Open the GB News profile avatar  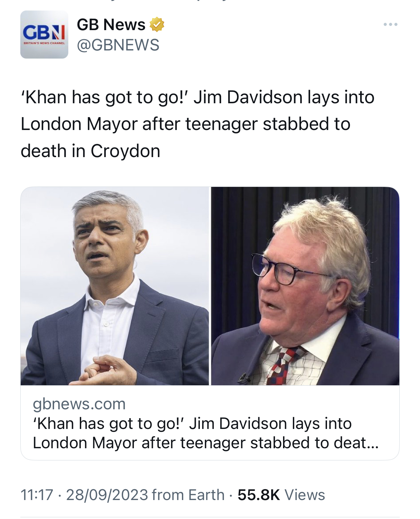click(x=44, y=35)
